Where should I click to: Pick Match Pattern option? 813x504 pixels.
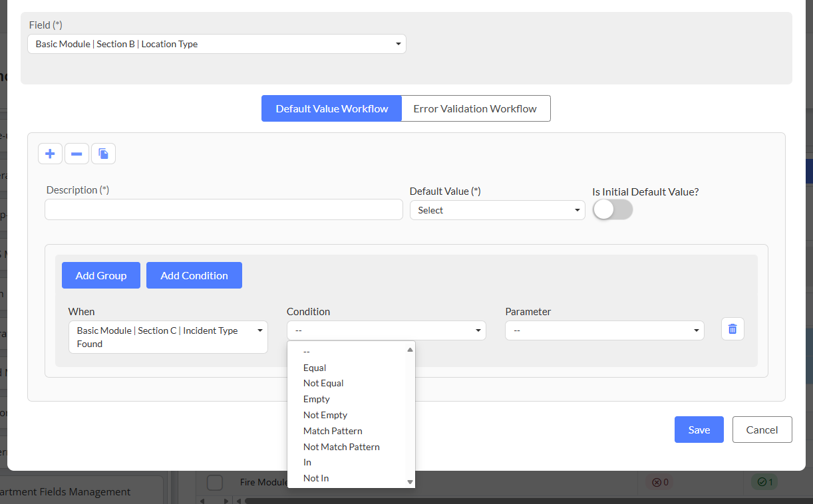pos(333,431)
